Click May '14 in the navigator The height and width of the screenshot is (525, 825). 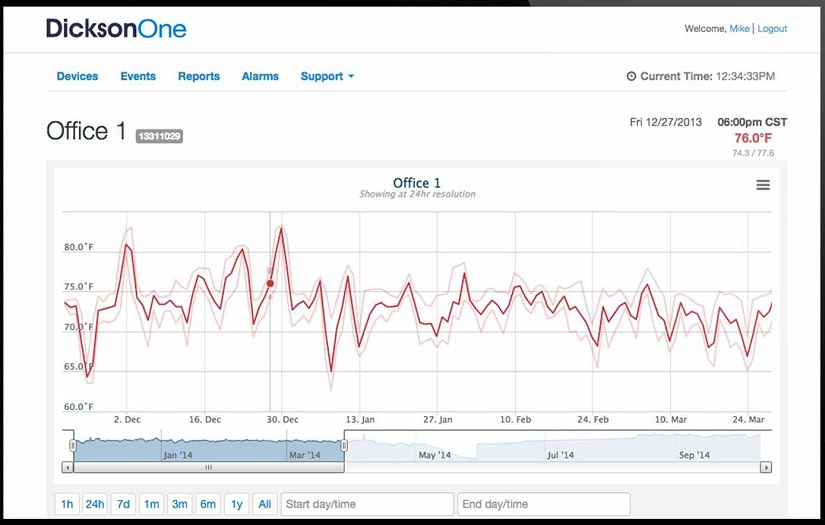pyautogui.click(x=435, y=455)
